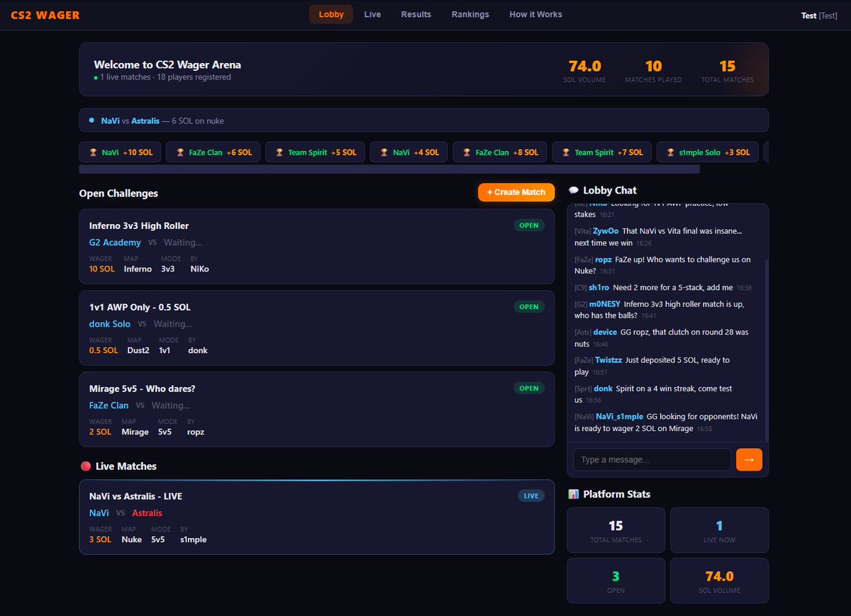Open Mirage 5v5 Who dares challenge
Image resolution: width=851 pixels, height=616 pixels.
tap(317, 409)
